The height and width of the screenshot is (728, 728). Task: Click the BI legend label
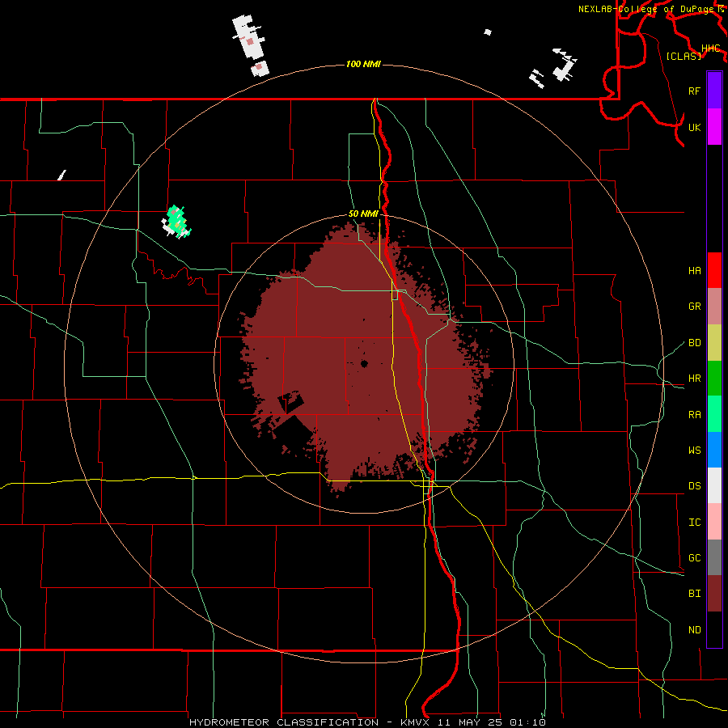point(694,594)
